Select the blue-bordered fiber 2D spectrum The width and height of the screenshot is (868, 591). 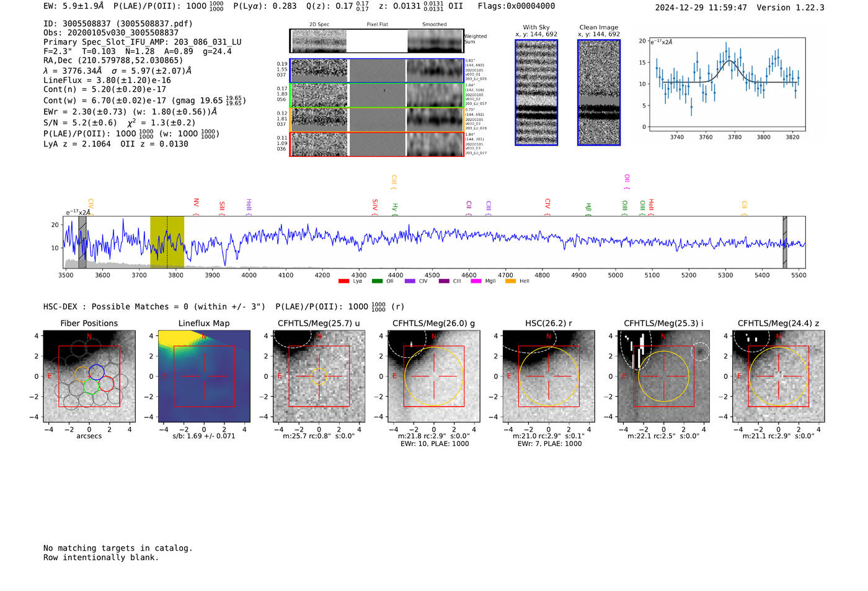319,71
